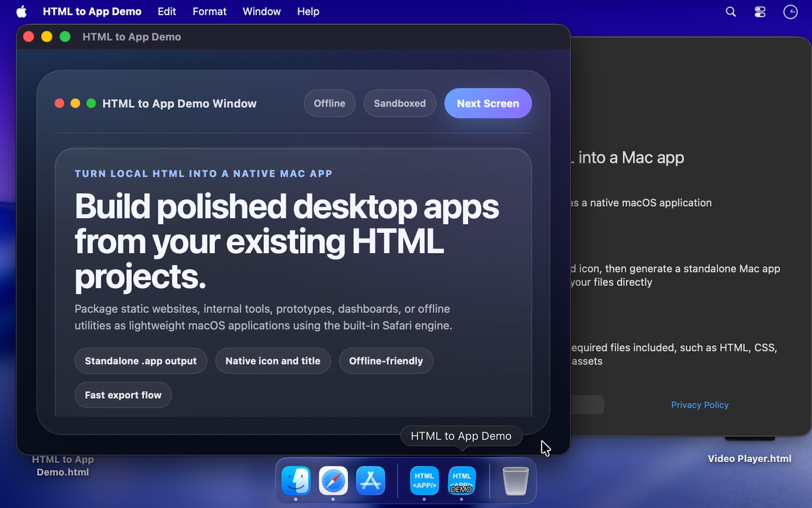Select the HTML <APP/> icon in the Dock
Viewport: 812px width, 508px height.
coord(424,481)
